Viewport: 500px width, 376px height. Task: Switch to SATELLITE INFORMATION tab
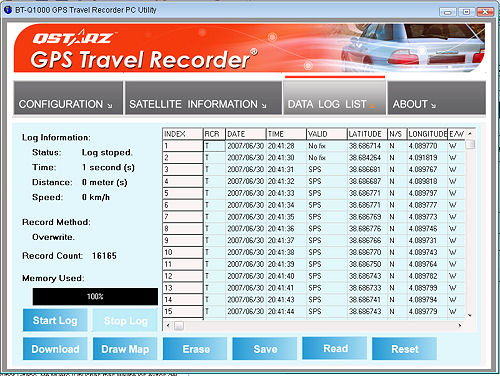[x=203, y=98]
